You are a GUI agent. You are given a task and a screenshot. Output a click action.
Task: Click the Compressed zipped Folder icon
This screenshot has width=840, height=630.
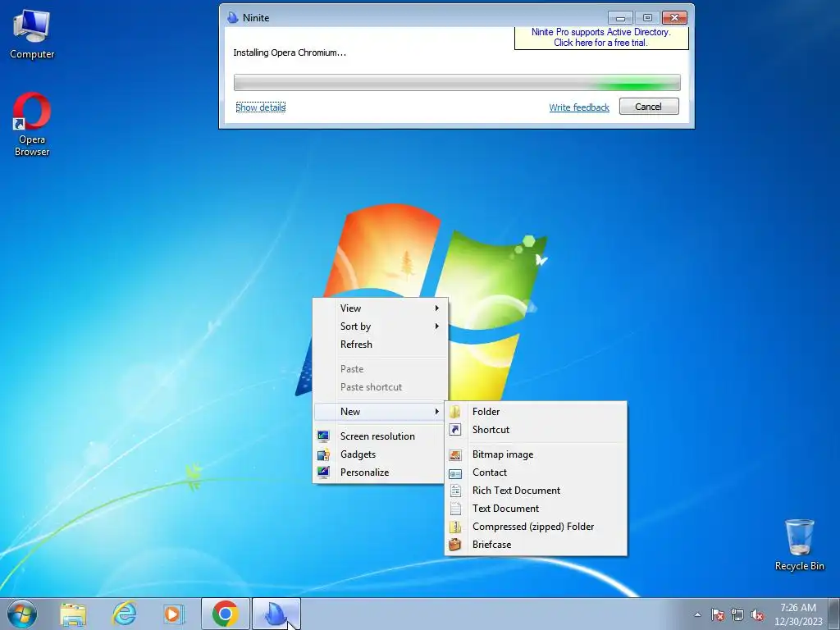(455, 527)
